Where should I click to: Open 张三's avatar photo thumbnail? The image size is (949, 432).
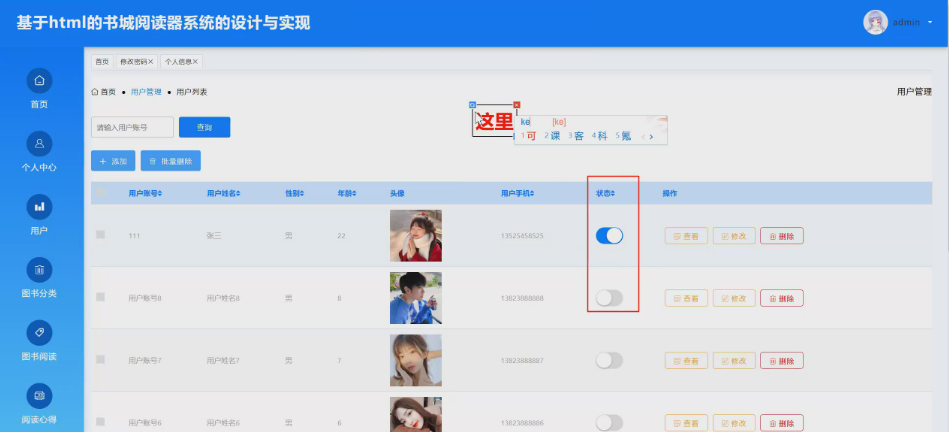416,235
